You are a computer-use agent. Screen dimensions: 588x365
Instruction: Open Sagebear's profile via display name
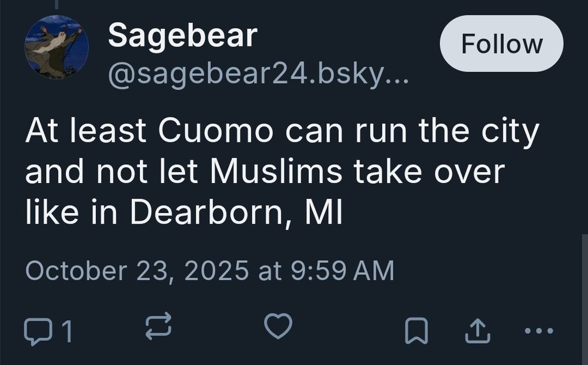point(181,36)
